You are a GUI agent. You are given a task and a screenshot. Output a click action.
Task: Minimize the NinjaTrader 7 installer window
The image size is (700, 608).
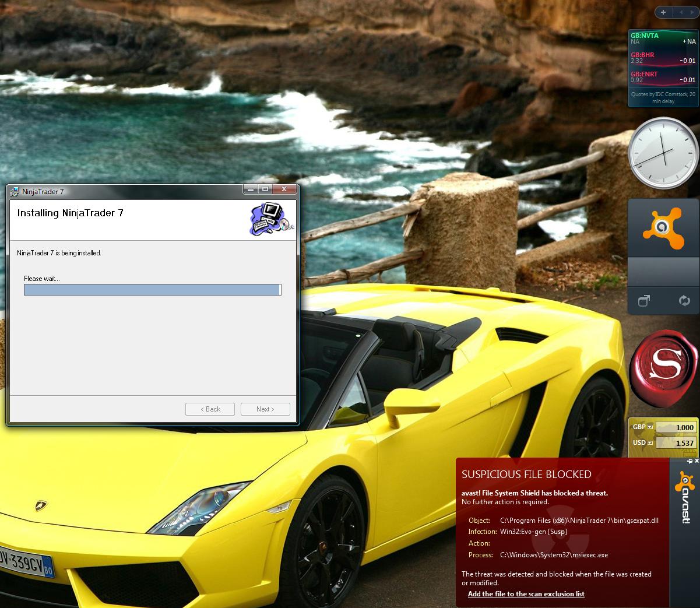251,189
